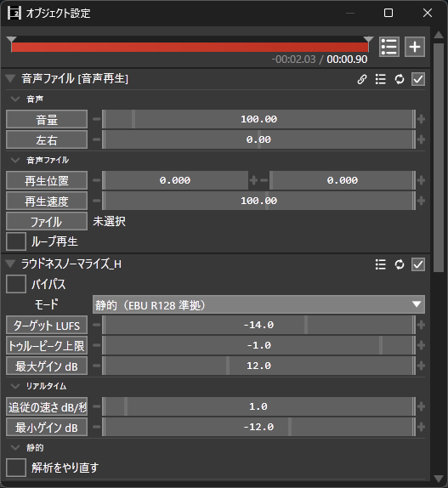Screen dimensions: 448x488
Task: Click the 最大ゲイン dB parameter button
Action: (x=47, y=366)
